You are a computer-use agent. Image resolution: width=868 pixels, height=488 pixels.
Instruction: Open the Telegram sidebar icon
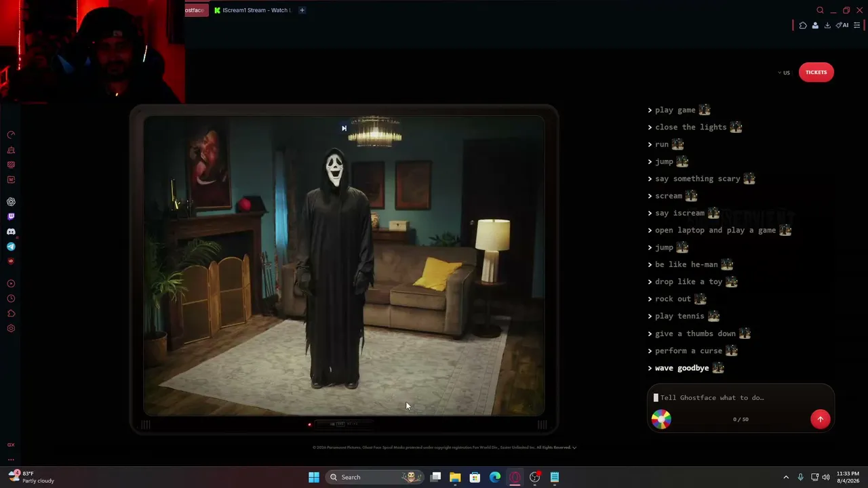point(11,247)
